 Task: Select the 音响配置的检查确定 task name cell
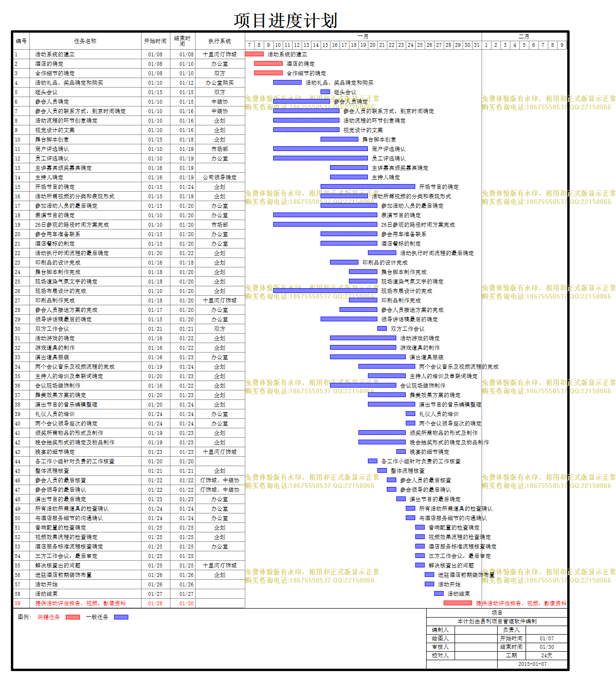(x=86, y=528)
